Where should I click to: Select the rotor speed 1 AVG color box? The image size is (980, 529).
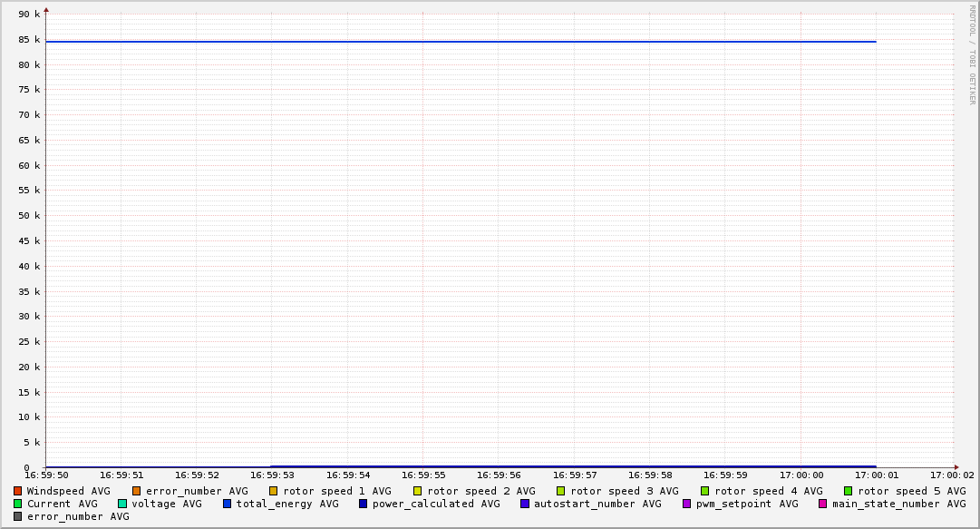pos(274,491)
